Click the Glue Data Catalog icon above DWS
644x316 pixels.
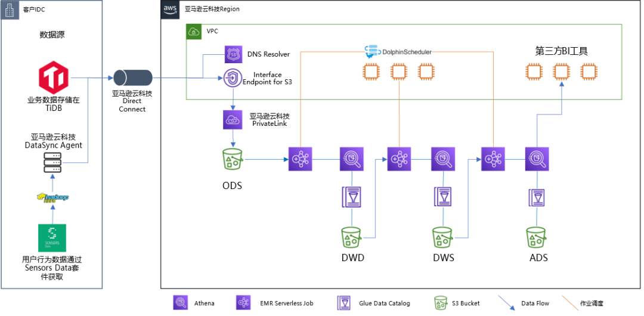443,197
